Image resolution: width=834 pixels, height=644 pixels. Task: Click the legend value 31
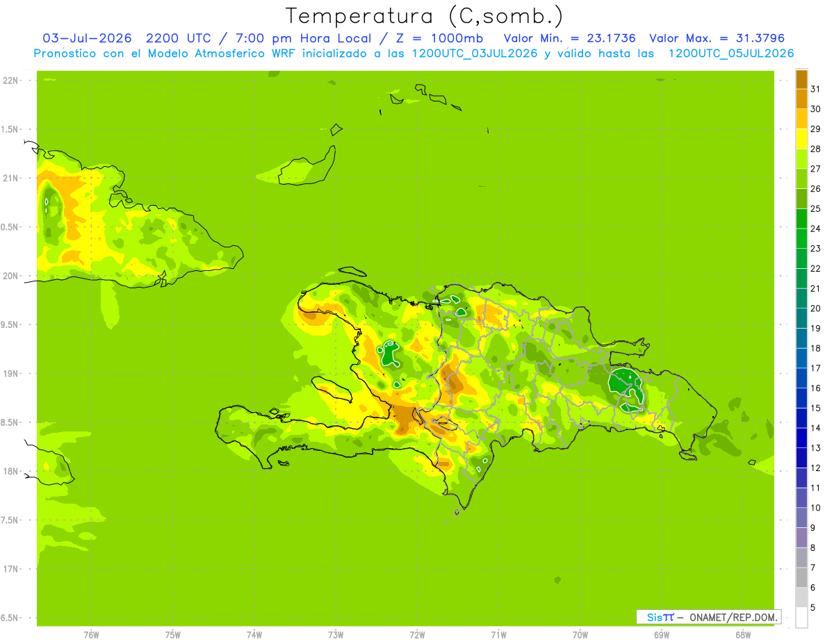815,89
